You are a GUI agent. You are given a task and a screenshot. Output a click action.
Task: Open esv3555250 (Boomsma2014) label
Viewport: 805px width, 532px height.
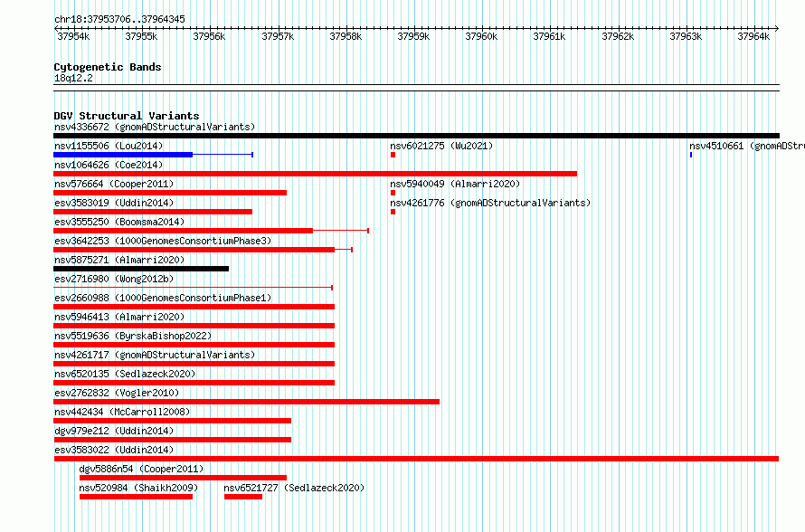coord(119,222)
